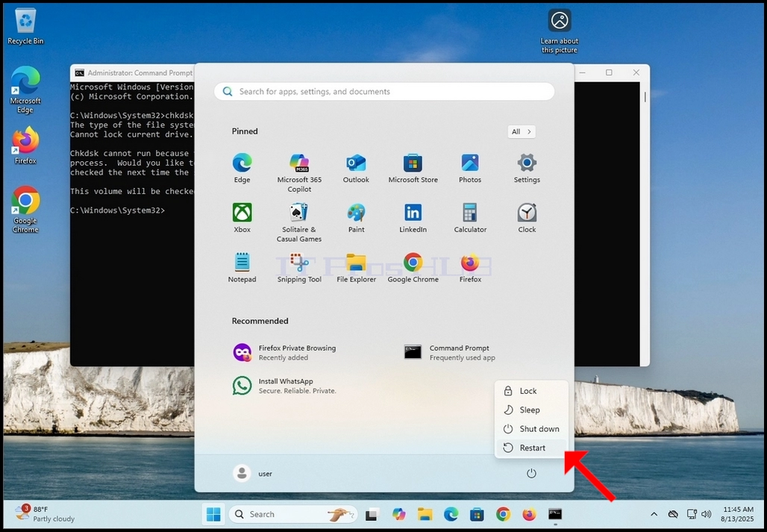Open weather widget showing 88°F
The height and width of the screenshot is (532, 767).
click(x=45, y=514)
